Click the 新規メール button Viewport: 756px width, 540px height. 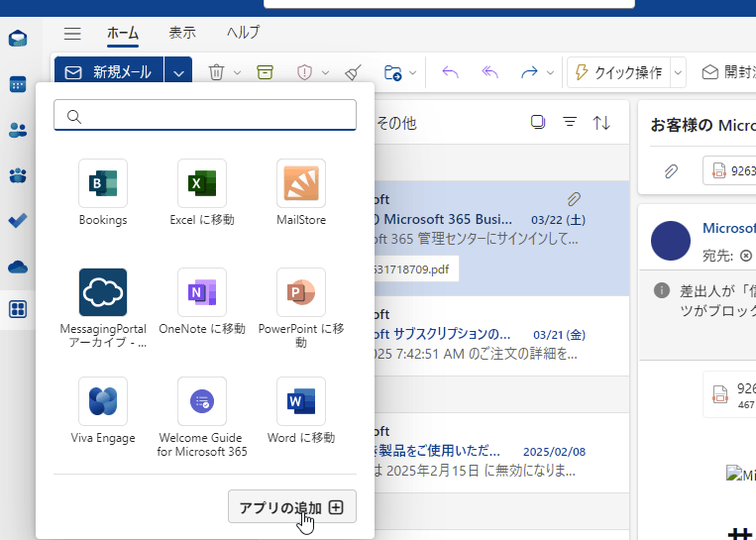pyautogui.click(x=109, y=72)
